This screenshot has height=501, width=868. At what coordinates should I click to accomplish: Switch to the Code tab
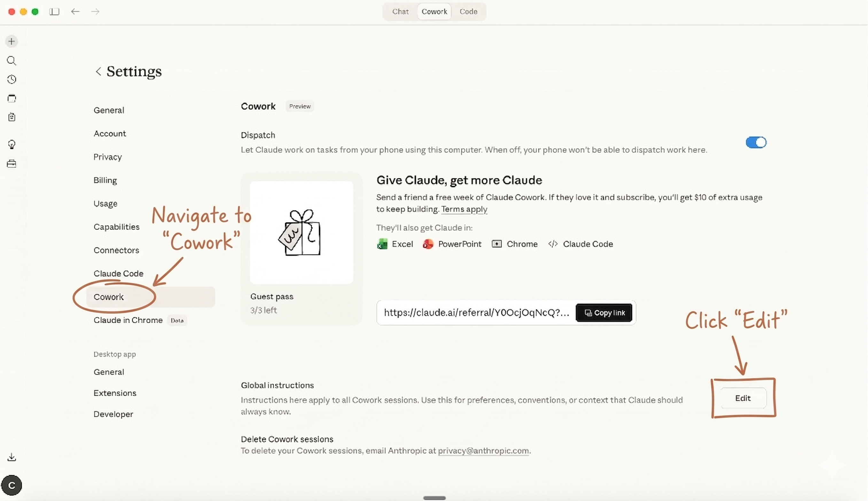point(469,12)
